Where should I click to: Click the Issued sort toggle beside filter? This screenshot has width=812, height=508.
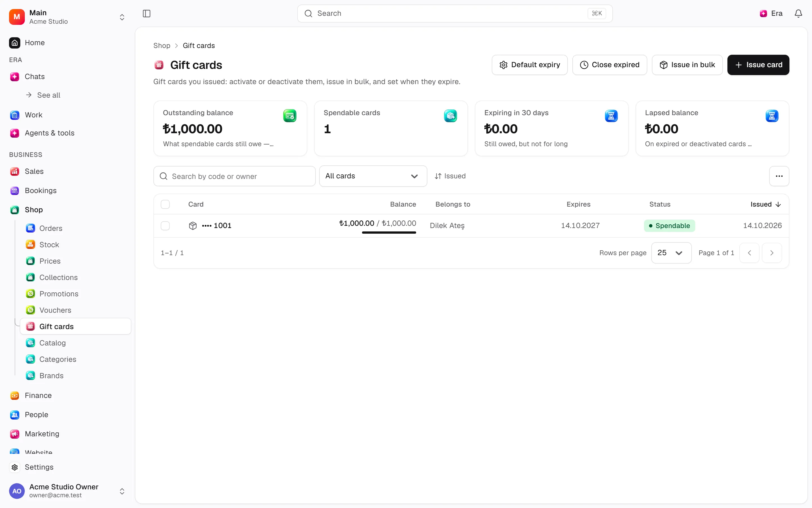tap(450, 176)
